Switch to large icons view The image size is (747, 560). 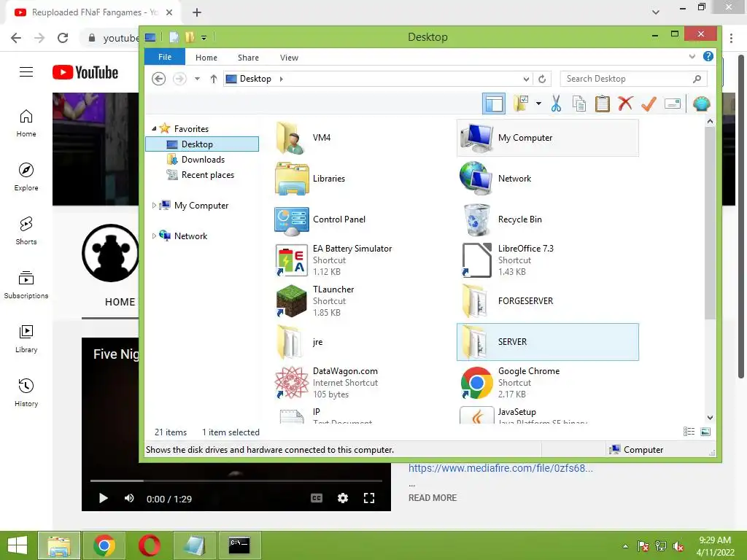coord(705,432)
